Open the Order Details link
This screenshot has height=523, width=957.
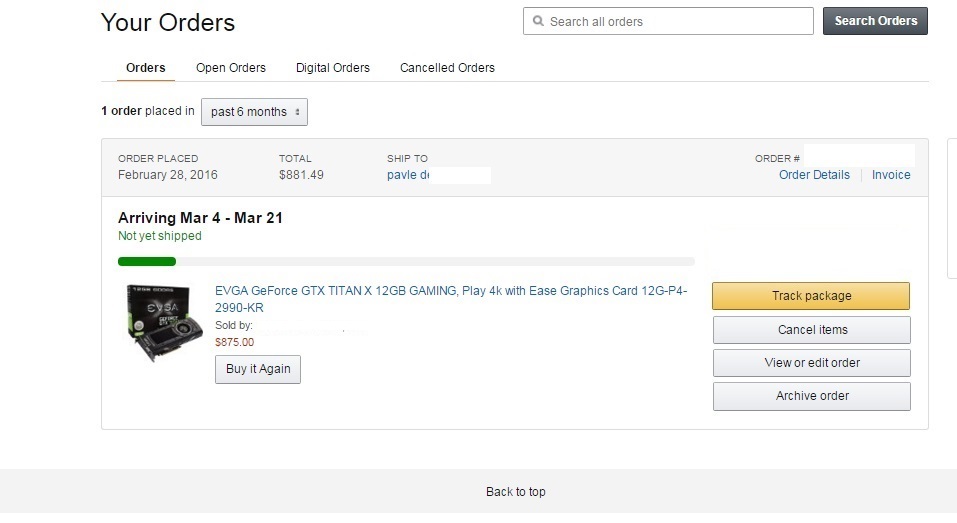point(814,175)
